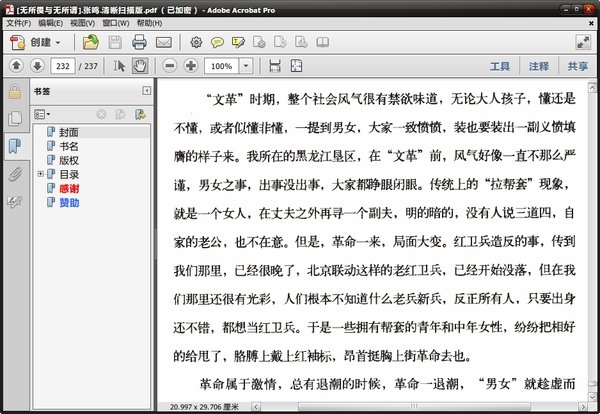Click the Email envelope icon

click(163, 42)
